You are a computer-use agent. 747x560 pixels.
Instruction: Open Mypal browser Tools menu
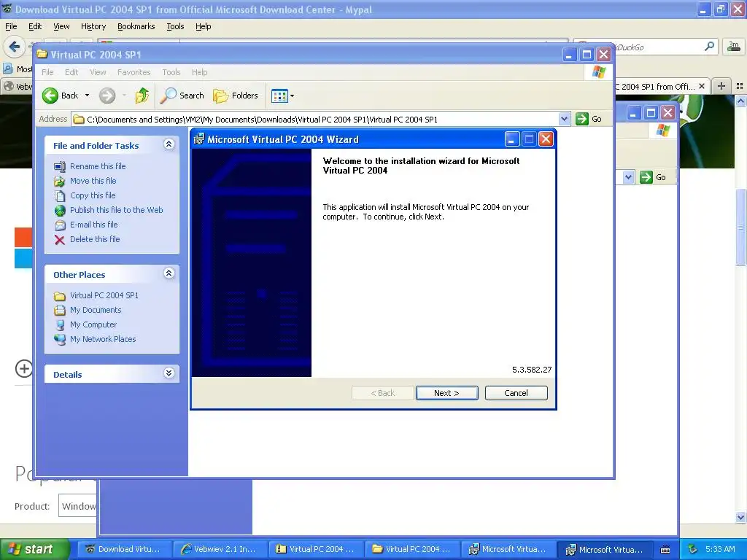[175, 26]
